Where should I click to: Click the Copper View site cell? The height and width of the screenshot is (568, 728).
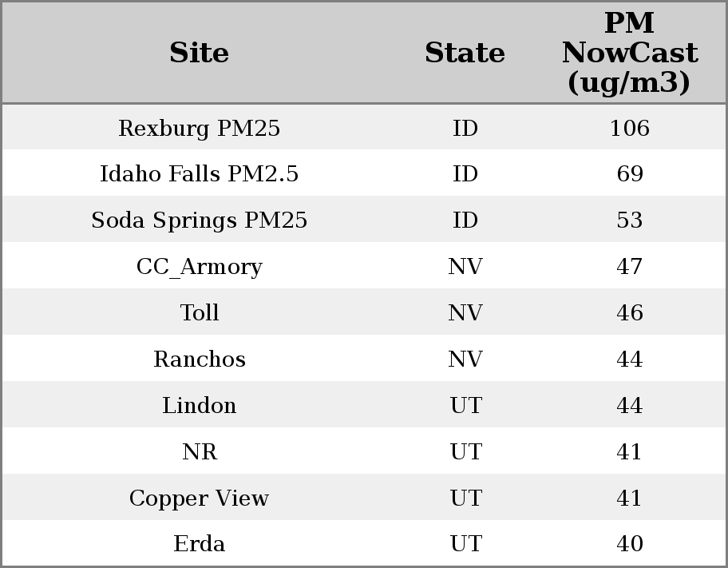pos(199,498)
